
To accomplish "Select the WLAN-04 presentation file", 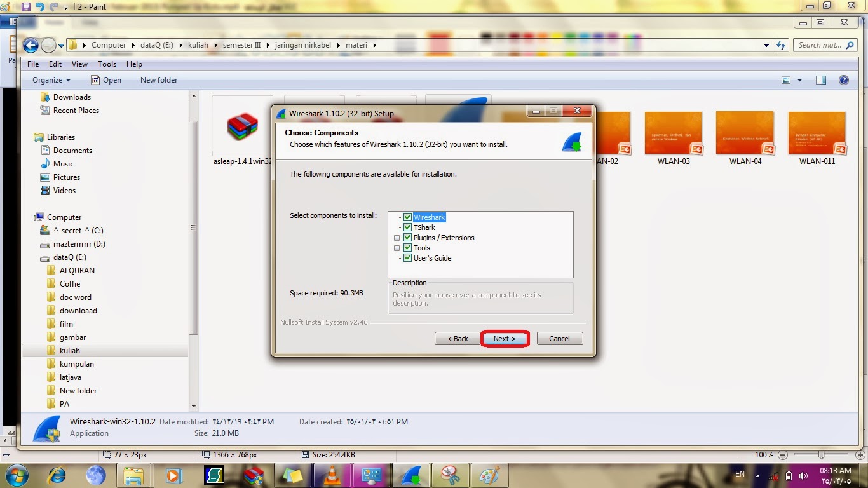I will [745, 138].
